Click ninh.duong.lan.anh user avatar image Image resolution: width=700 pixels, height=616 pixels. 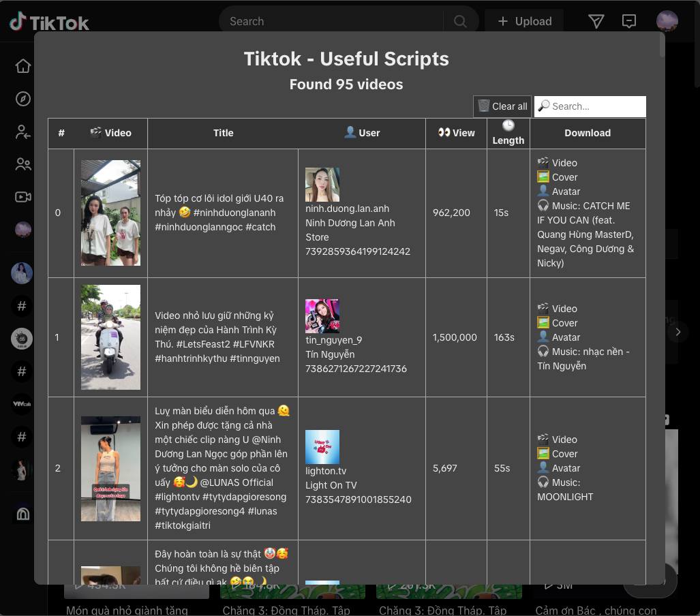pos(322,185)
